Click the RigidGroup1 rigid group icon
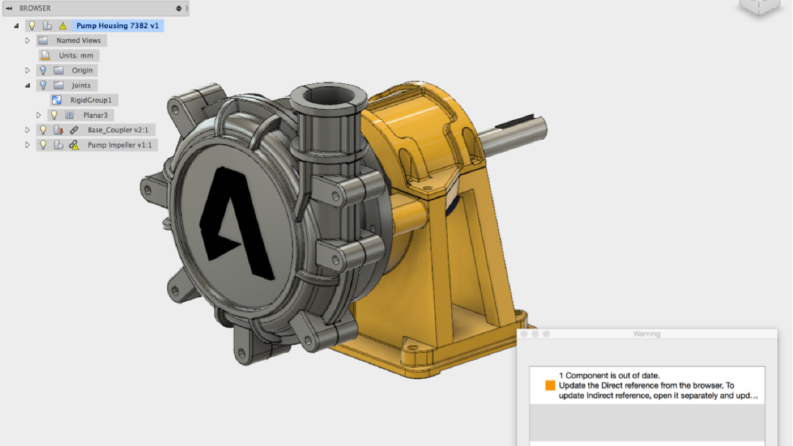The image size is (793, 446). (57, 100)
